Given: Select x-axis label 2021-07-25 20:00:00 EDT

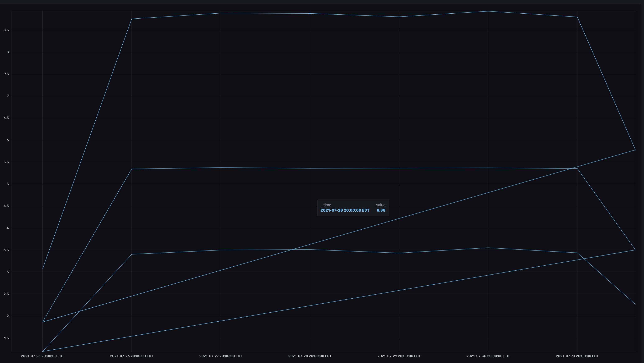Looking at the screenshot, I should 42,356.
